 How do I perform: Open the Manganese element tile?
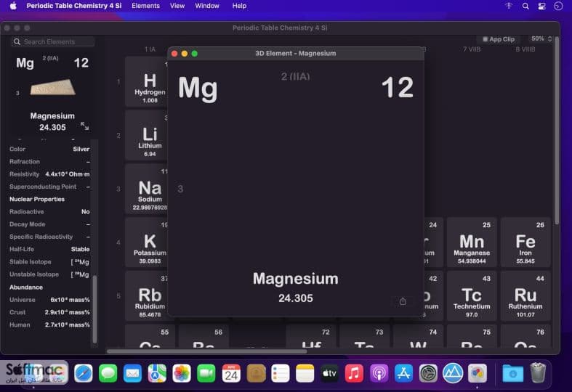point(472,242)
